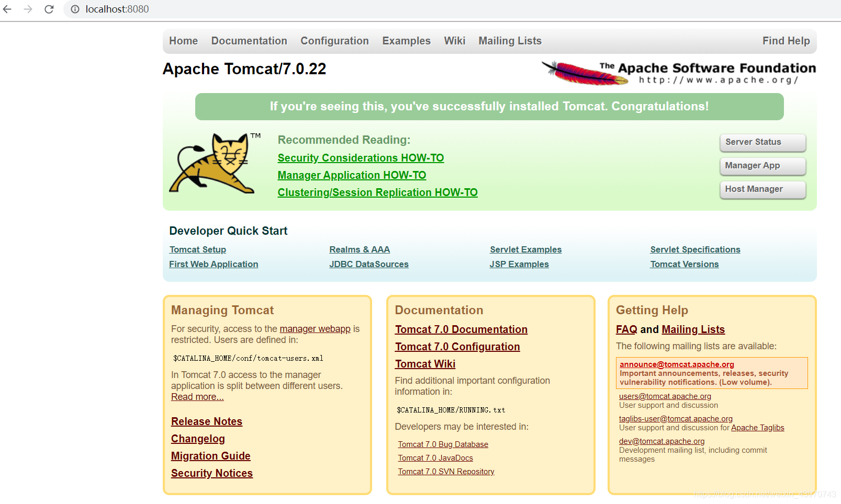Click announce@tomcat.apache.org mailing list link
This screenshot has width=841, height=504.
pos(677,364)
